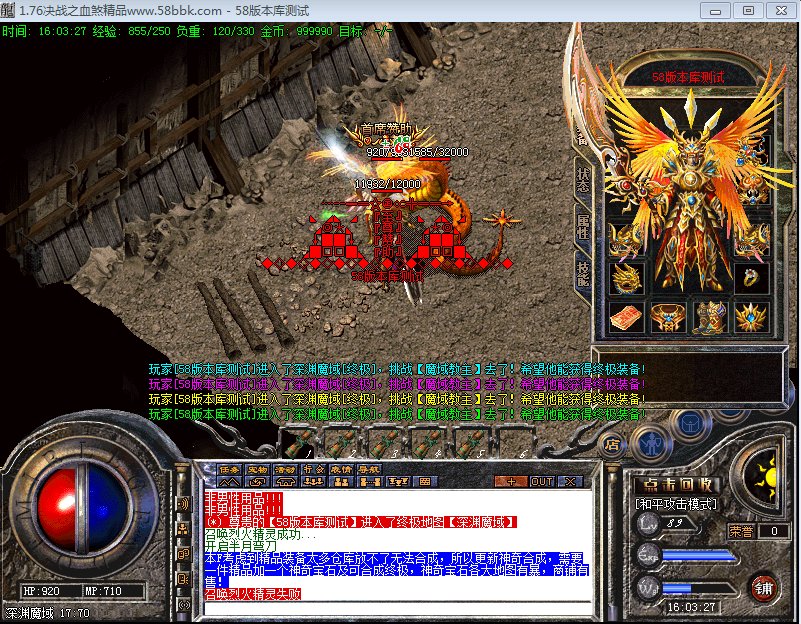This screenshot has width=801, height=624.
Task: Click the handshake icon in chat toolbar
Action: pyautogui.click(x=285, y=482)
